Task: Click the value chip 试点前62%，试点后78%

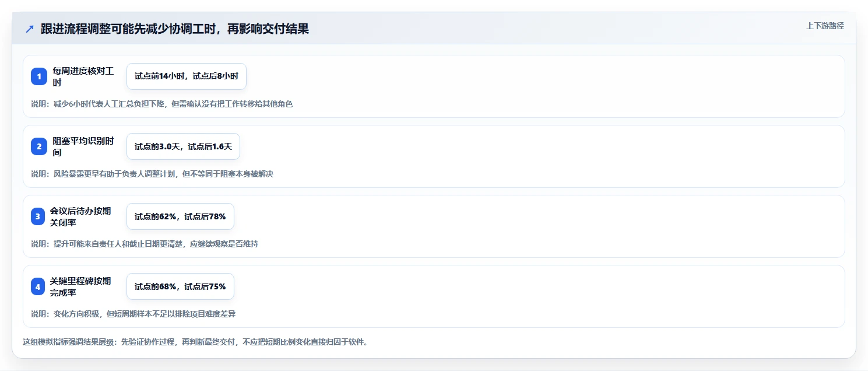Action: [x=180, y=216]
